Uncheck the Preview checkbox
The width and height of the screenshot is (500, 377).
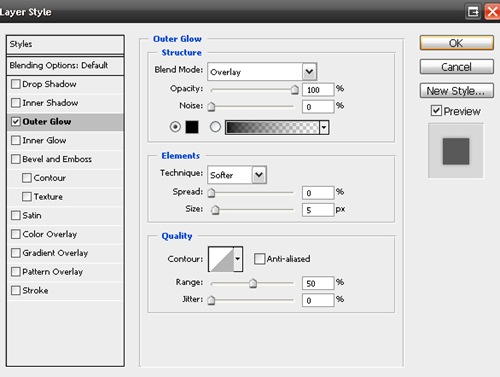(436, 111)
